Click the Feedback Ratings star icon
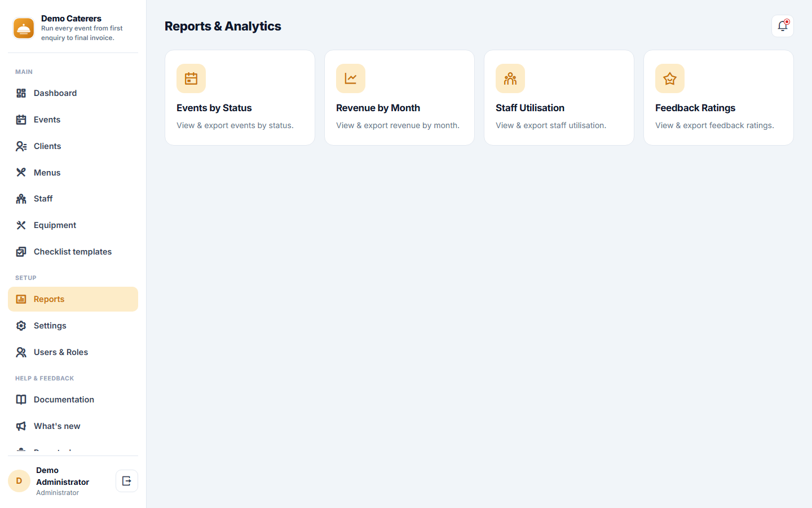Image resolution: width=812 pixels, height=508 pixels. point(670,78)
